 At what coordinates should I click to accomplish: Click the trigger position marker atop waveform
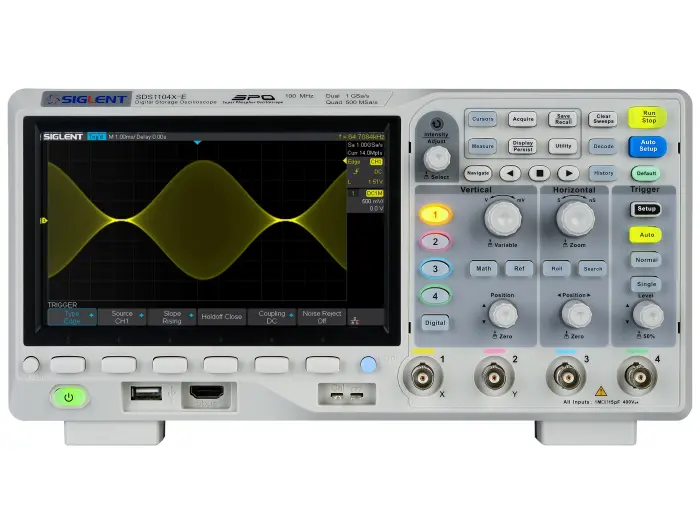tap(197, 142)
